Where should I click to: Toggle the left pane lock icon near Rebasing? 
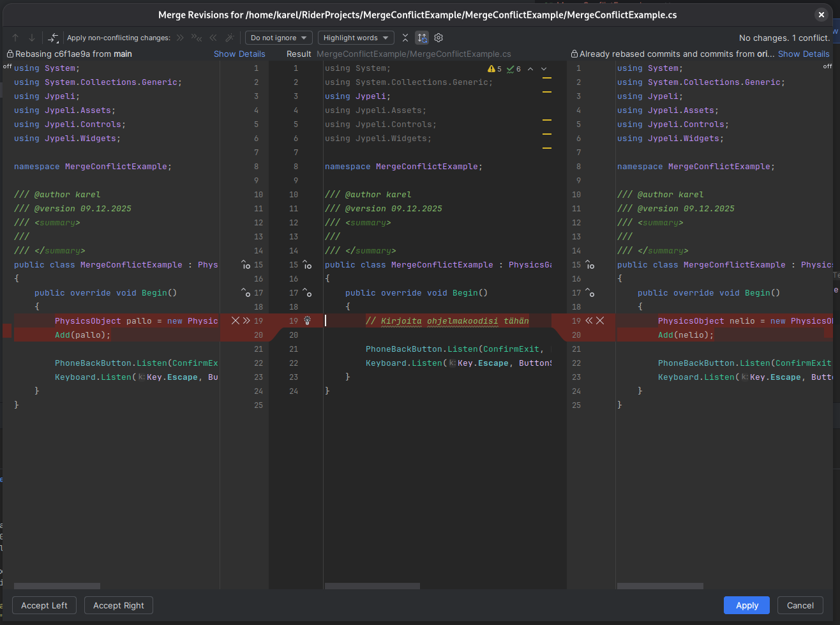point(10,54)
